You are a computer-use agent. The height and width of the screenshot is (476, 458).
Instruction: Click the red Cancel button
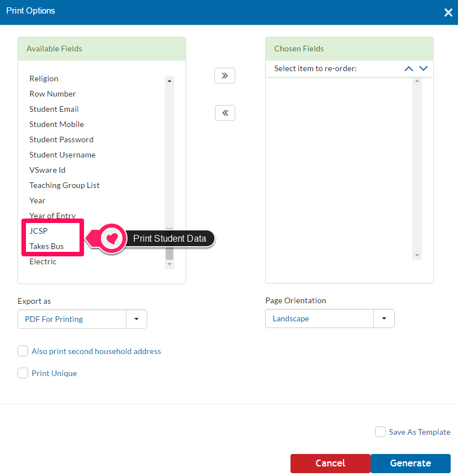point(331,463)
